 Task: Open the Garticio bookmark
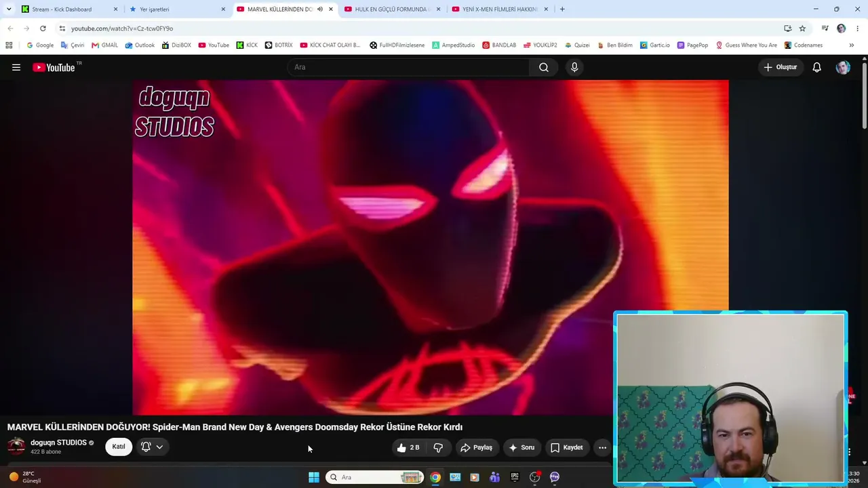coord(655,45)
